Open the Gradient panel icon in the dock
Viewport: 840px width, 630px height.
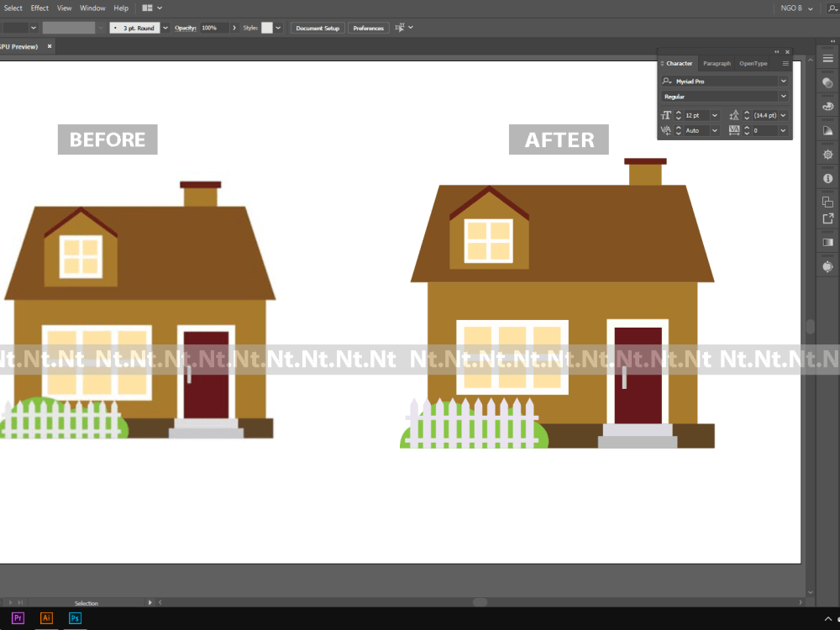pyautogui.click(x=827, y=244)
